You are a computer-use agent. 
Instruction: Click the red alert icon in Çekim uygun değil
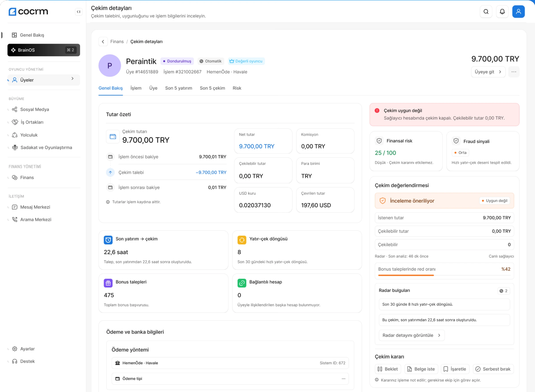pos(377,111)
